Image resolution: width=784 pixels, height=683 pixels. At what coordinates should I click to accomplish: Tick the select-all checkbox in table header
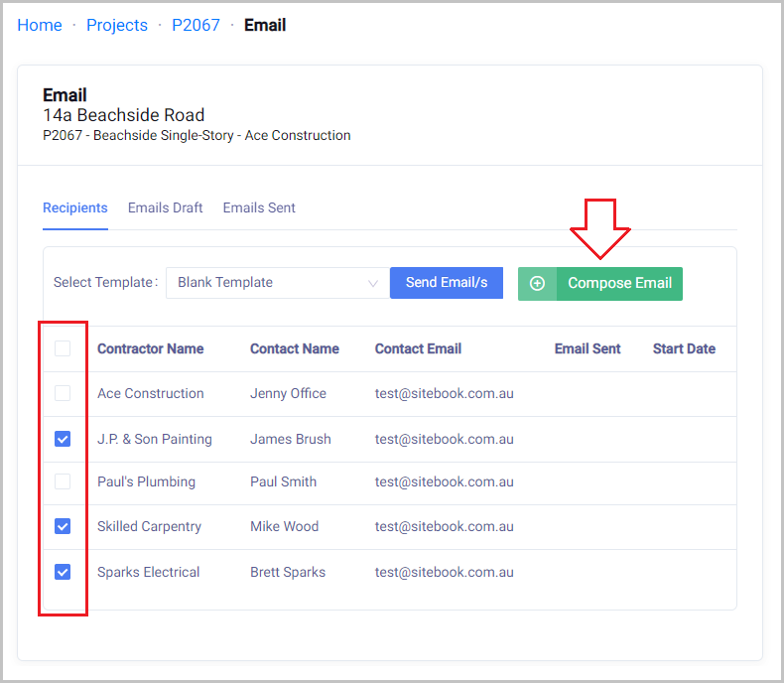coord(63,348)
